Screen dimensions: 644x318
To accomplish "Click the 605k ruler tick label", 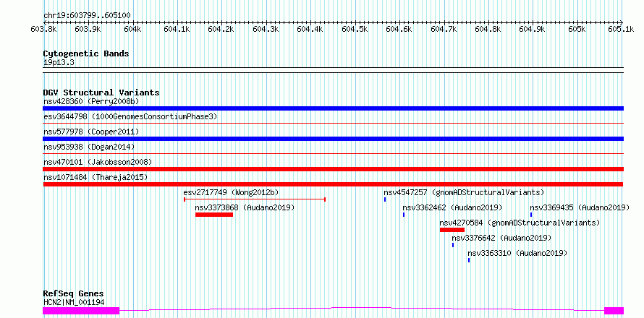I will coord(577,29).
